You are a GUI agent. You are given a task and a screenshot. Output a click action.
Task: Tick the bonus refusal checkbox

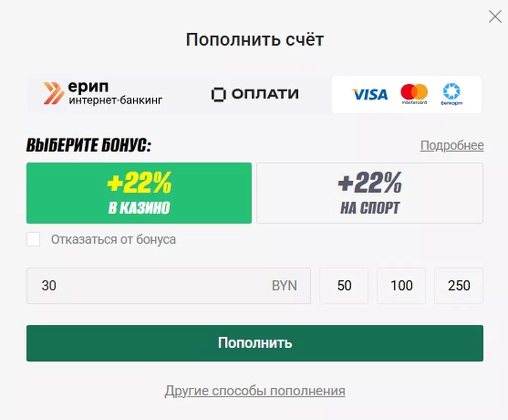point(33,240)
